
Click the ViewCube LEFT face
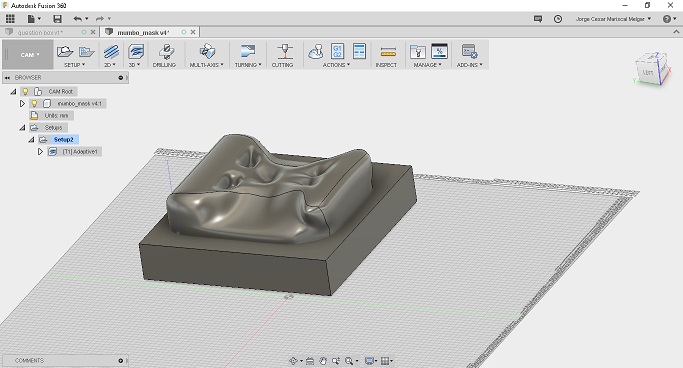pyautogui.click(x=648, y=73)
